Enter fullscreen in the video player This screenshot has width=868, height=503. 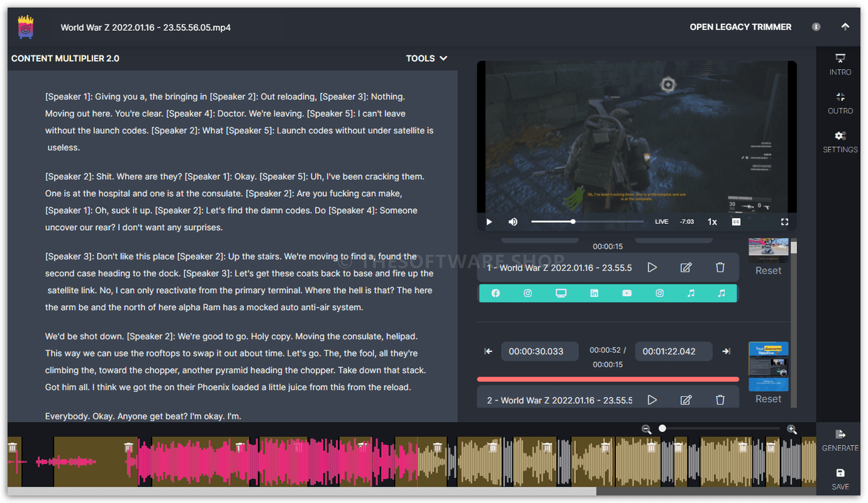784,222
